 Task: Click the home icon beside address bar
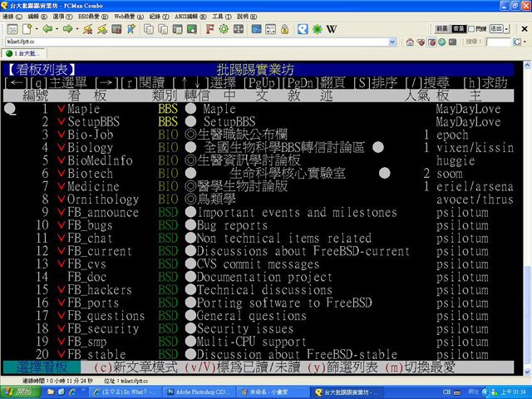410,42
